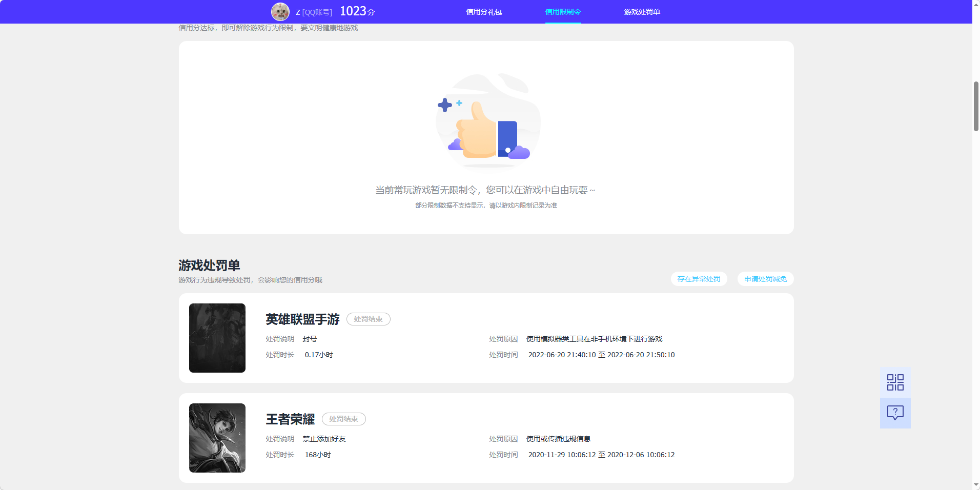This screenshot has height=490, width=980.
Task: Click the 存在异常处罚 button
Action: (699, 279)
